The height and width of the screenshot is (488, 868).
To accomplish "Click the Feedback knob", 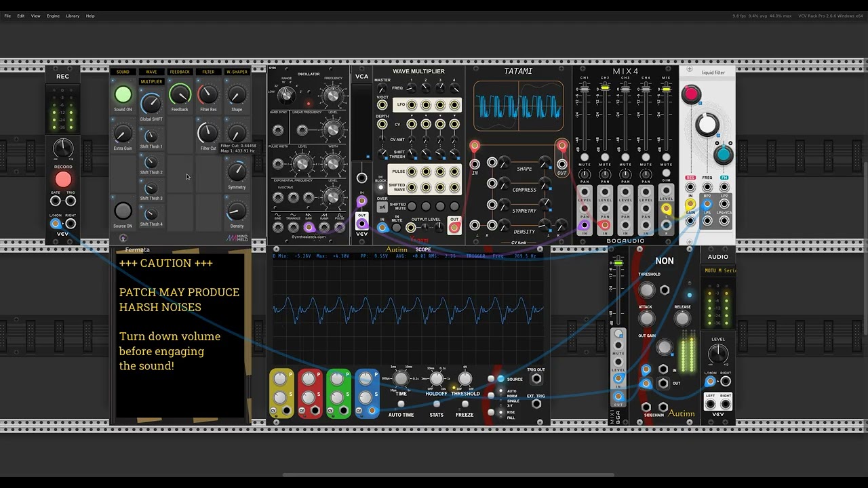I will 180,95.
